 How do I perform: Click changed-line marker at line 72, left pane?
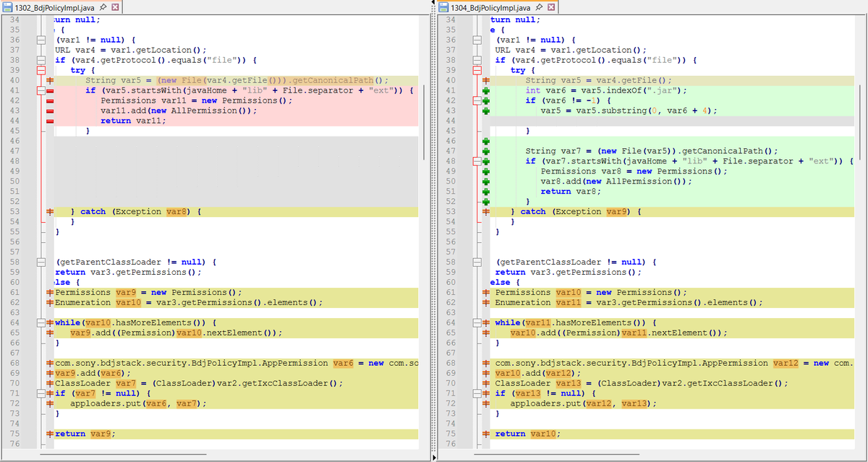point(51,403)
